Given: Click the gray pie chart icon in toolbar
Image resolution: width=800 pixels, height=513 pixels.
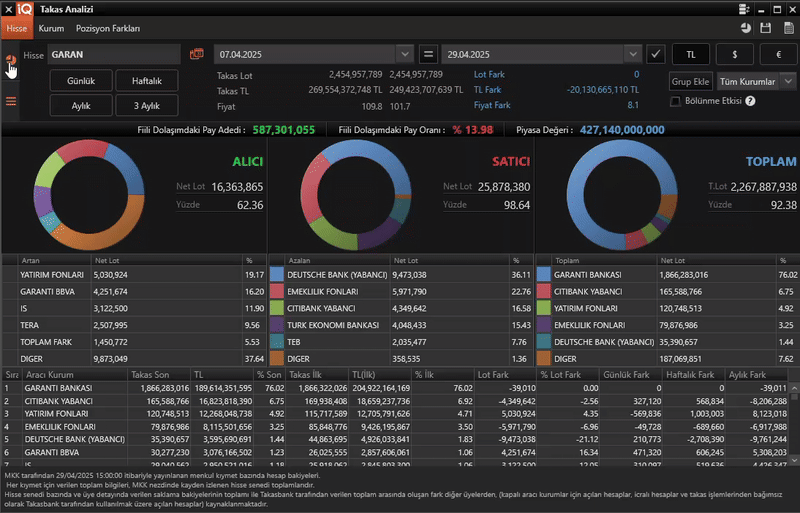Looking at the screenshot, I should click(745, 28).
